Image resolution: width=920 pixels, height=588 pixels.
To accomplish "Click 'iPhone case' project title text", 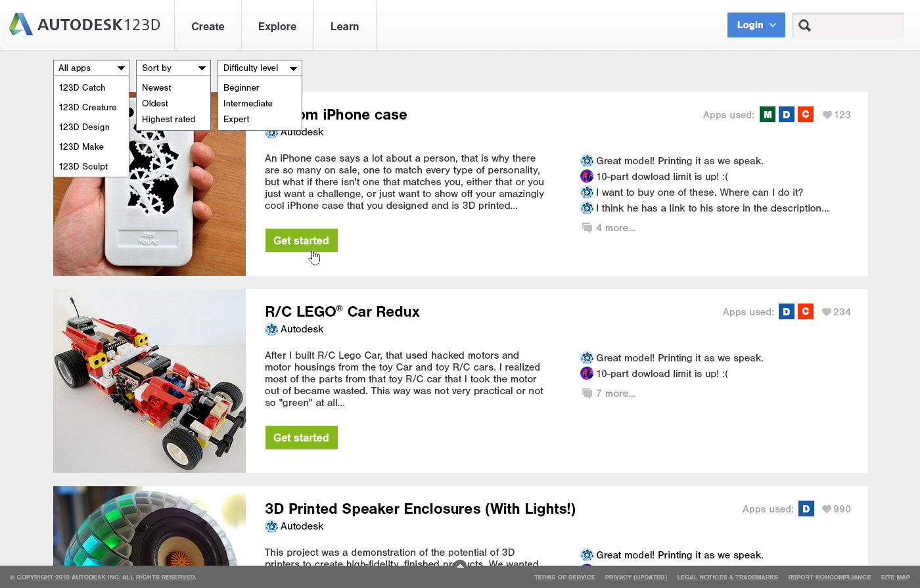I will pos(365,114).
